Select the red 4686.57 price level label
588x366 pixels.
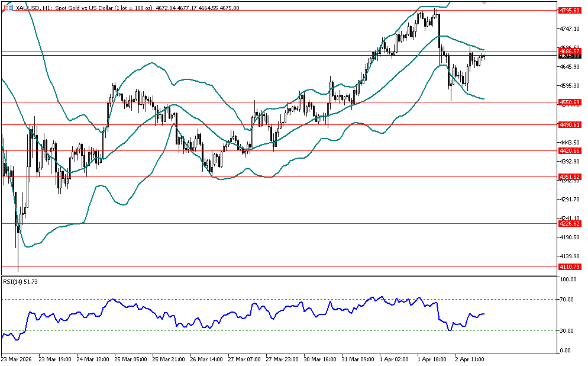tap(570, 52)
